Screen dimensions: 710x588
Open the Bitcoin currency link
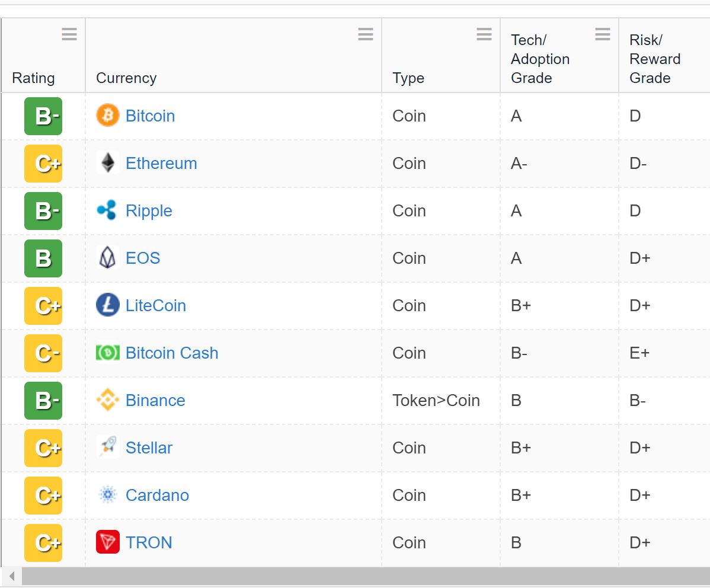pos(150,116)
